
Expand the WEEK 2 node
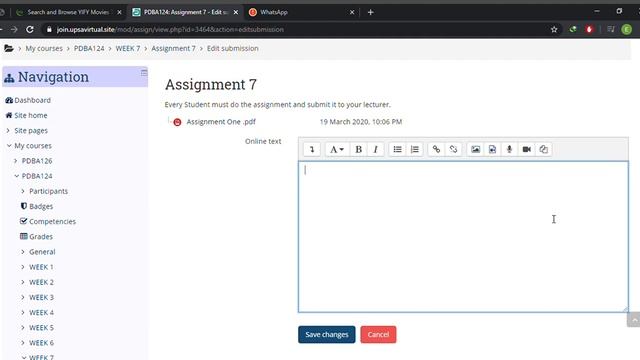click(x=23, y=282)
